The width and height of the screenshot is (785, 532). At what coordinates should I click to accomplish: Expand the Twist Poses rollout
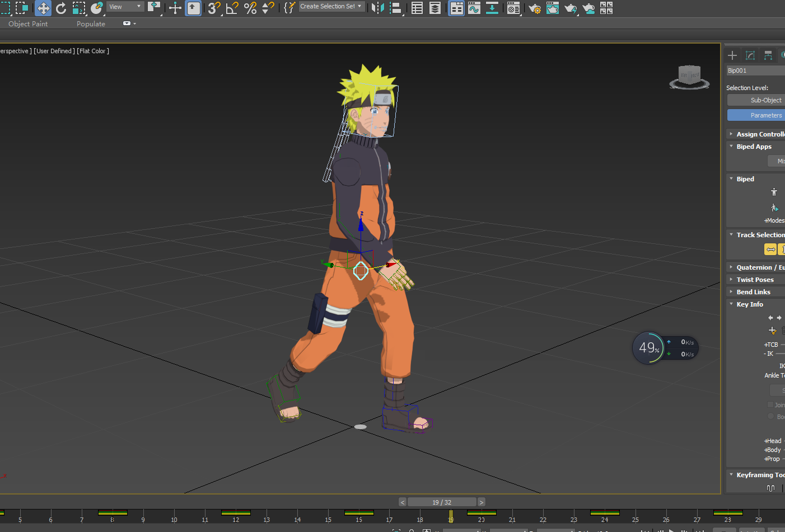point(755,280)
